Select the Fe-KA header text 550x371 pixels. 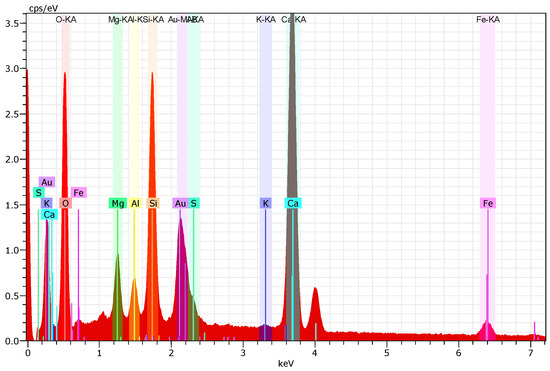pyautogui.click(x=488, y=20)
